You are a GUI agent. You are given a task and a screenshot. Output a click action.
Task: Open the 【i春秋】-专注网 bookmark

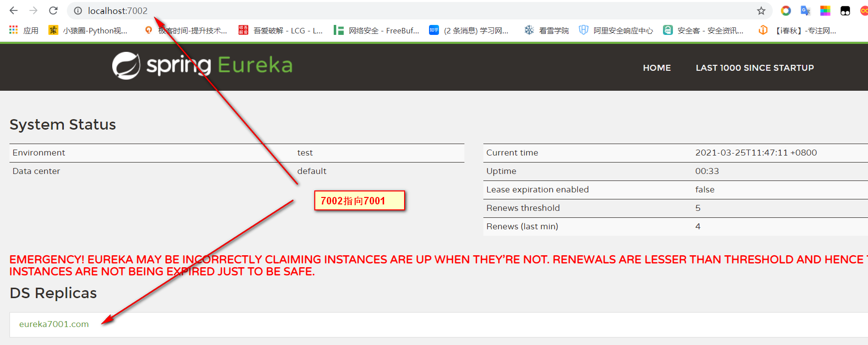tap(797, 30)
